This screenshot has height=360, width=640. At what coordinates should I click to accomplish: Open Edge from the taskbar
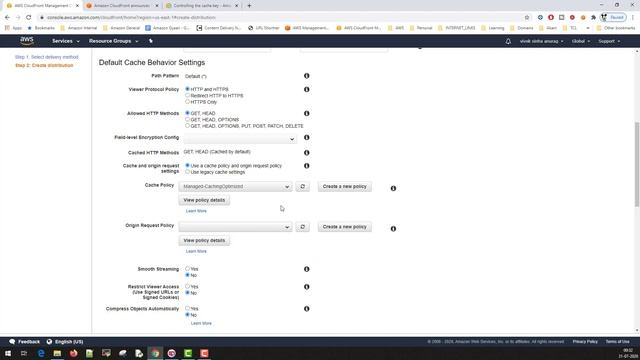[x=41, y=353]
